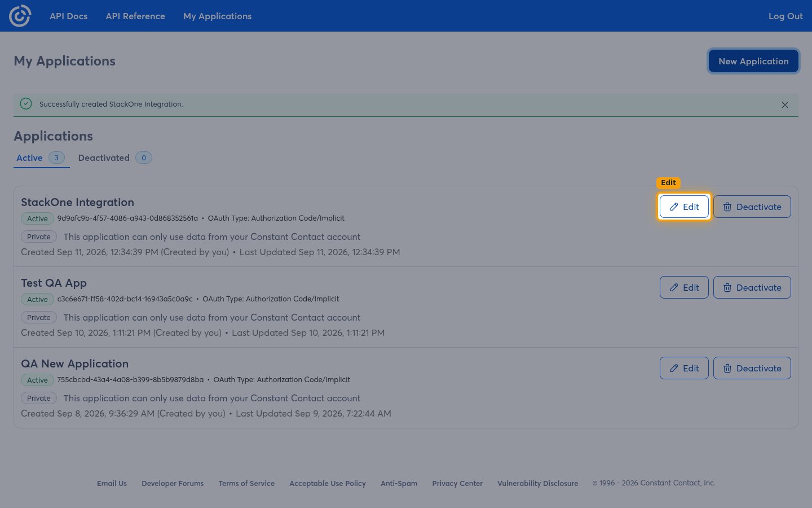
Task: Click Test QA App created date Sep 10
Action: click(x=121, y=332)
